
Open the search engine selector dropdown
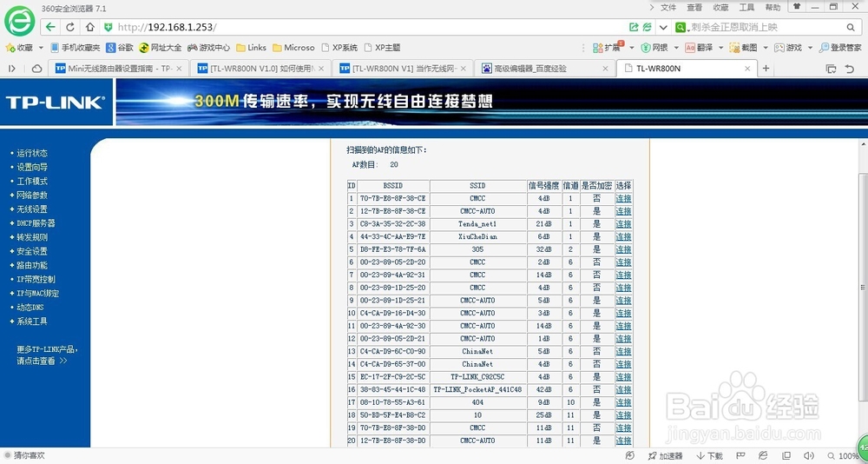pyautogui.click(x=681, y=27)
